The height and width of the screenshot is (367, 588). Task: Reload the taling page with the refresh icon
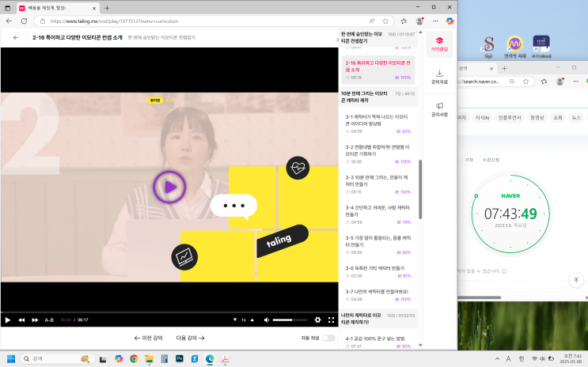[24, 21]
